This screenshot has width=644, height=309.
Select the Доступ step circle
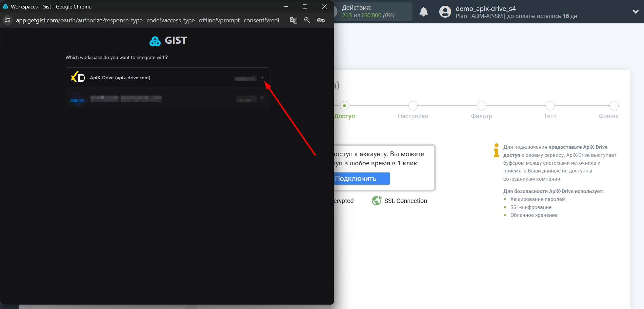(x=345, y=106)
